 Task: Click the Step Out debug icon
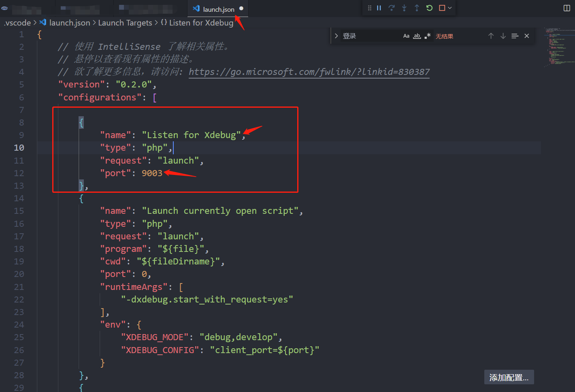(417, 8)
